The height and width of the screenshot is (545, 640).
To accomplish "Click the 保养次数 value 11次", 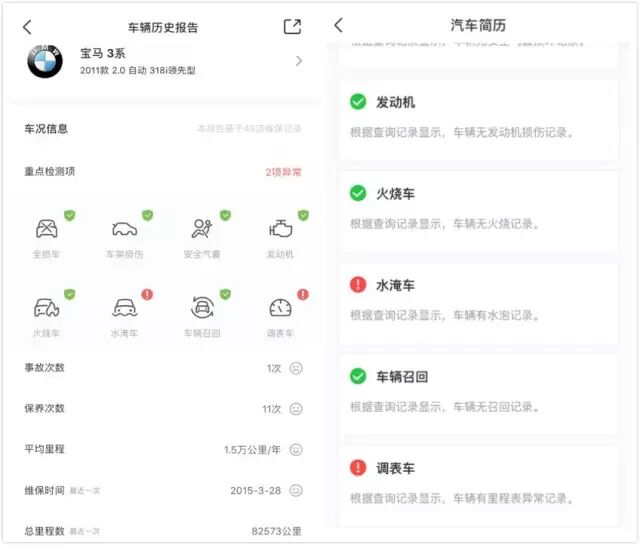I will click(272, 409).
